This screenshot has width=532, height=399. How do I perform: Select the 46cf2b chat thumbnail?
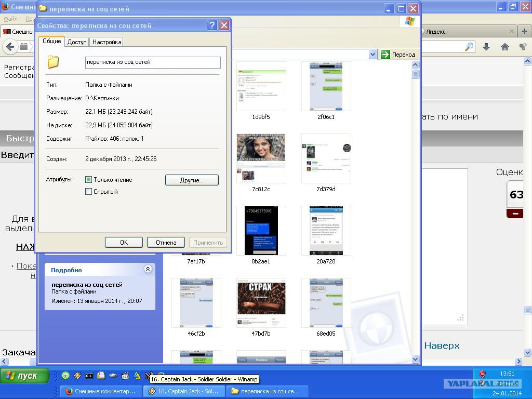pyautogui.click(x=196, y=303)
